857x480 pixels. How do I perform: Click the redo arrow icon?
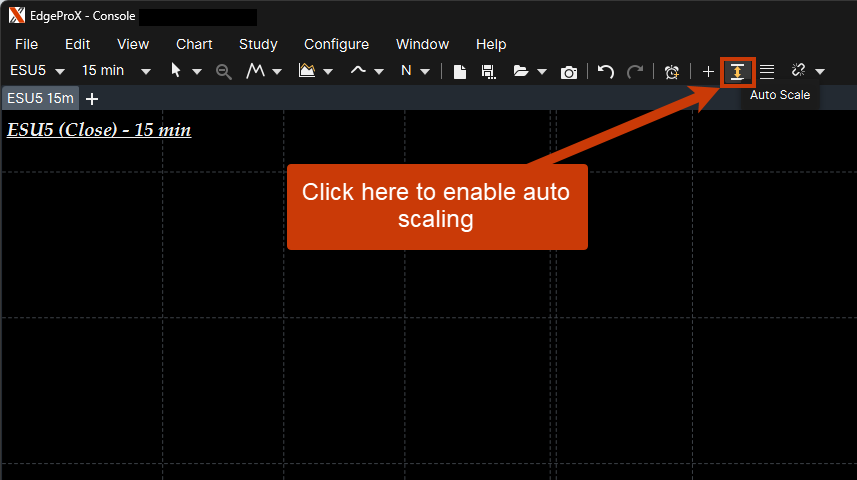[635, 71]
